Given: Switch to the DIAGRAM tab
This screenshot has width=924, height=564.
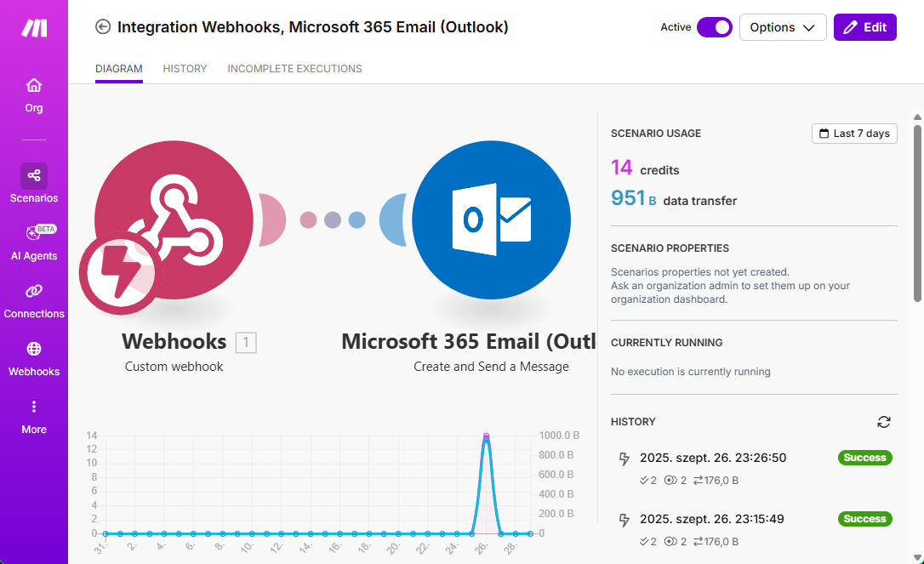Looking at the screenshot, I should click(119, 68).
